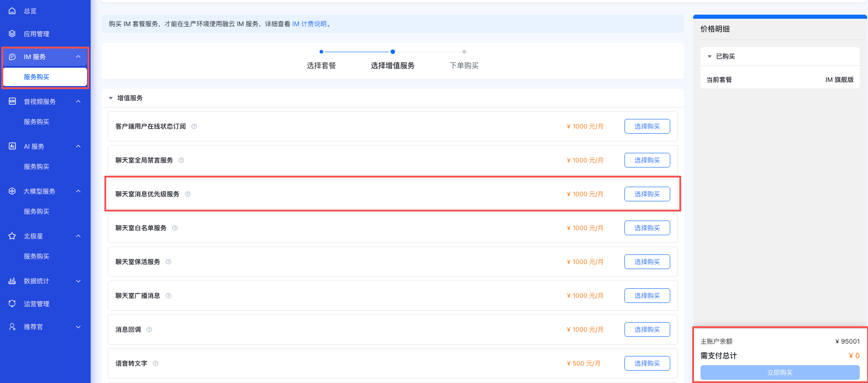Collapse the IM 服务 menu chevron

[78, 57]
